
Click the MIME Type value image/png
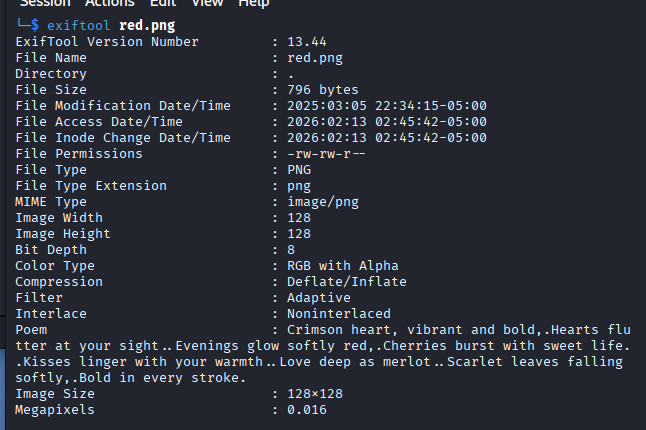click(322, 202)
